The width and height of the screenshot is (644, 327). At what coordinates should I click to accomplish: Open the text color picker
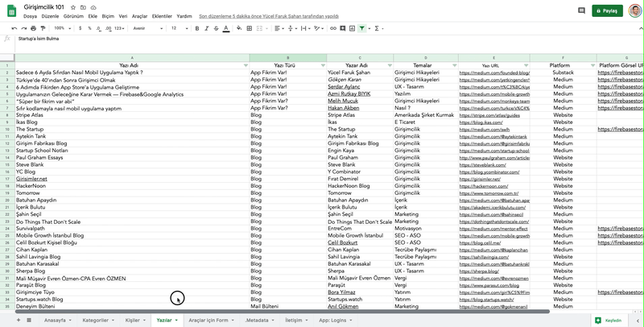click(226, 28)
